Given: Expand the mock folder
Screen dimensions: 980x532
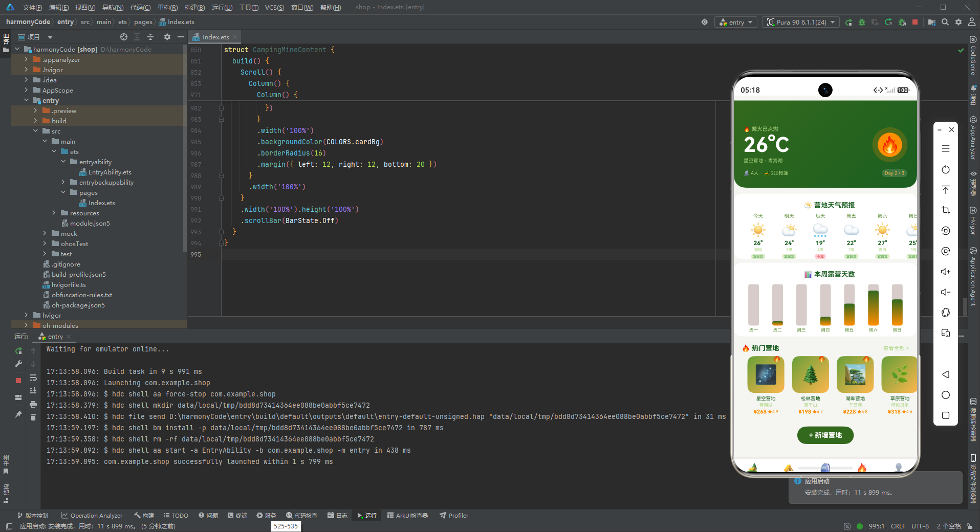Looking at the screenshot, I should pos(45,233).
